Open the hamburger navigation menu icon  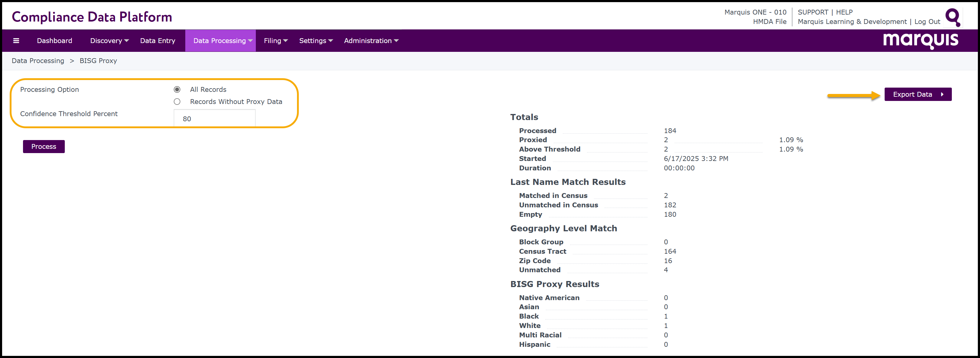tap(16, 41)
